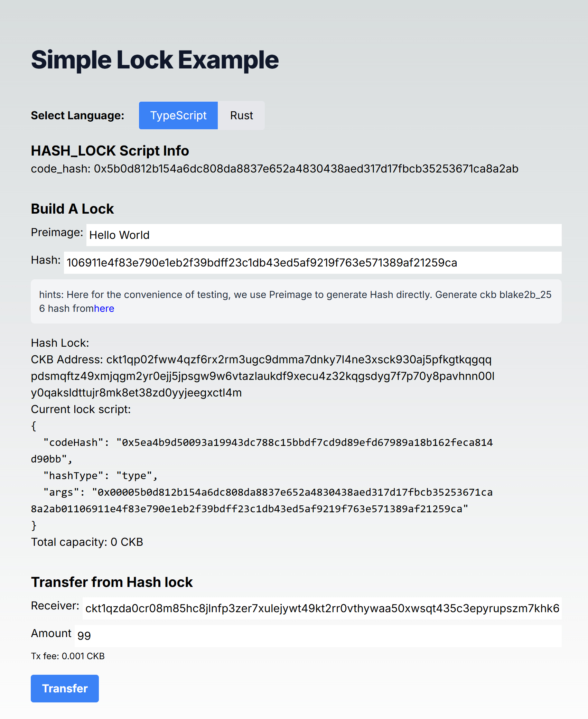Click the Tx fee label
The height and width of the screenshot is (719, 588).
tap(68, 656)
